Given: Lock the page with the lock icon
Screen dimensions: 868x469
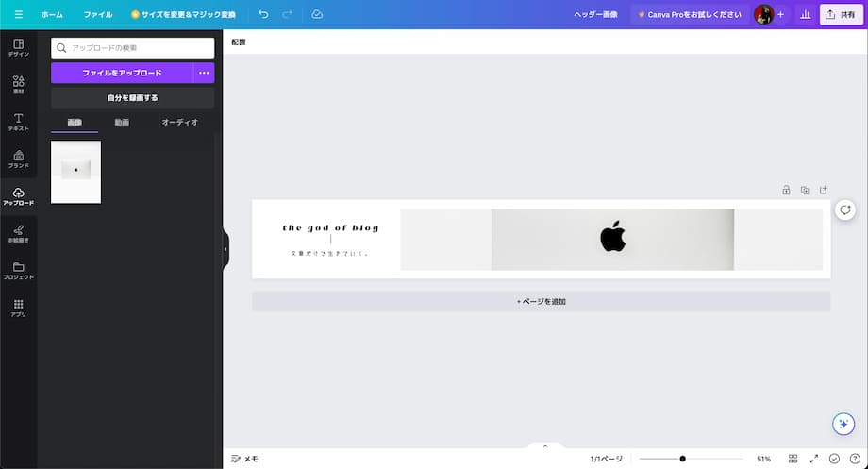Looking at the screenshot, I should click(x=786, y=190).
